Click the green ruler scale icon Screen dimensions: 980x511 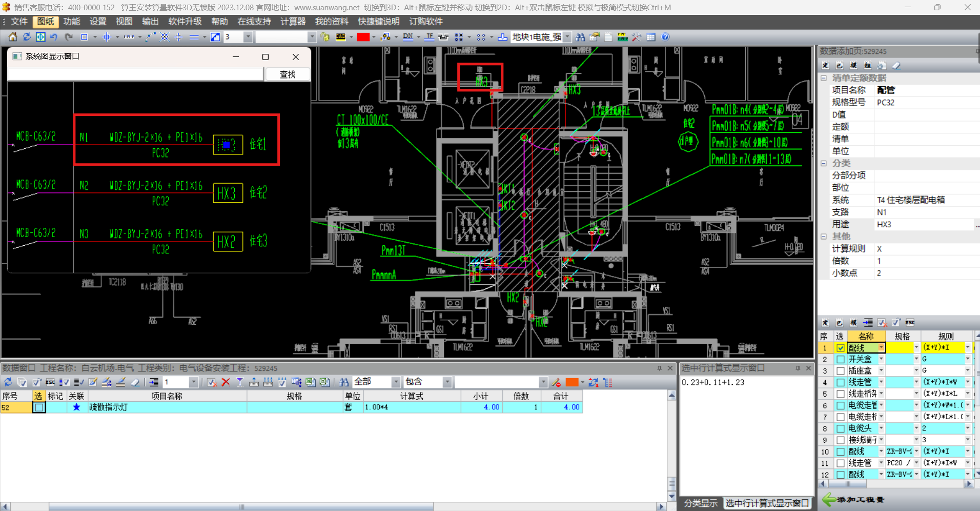[x=623, y=37]
